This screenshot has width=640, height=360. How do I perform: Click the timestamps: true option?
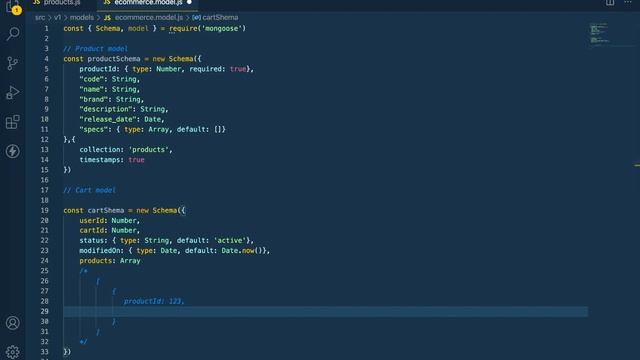[x=112, y=160]
